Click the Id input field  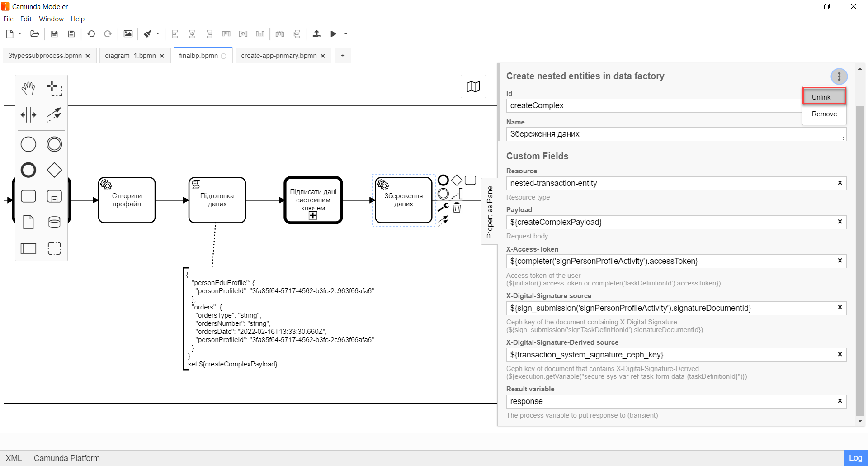point(654,105)
